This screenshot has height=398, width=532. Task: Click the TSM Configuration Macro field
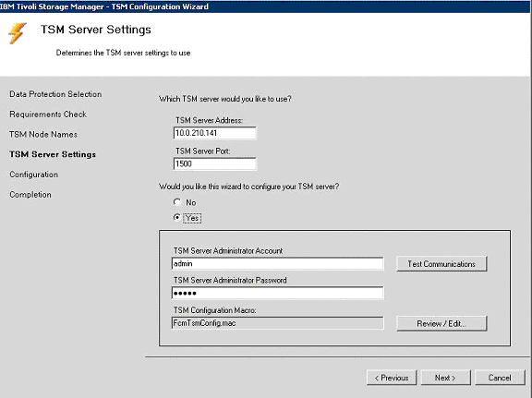point(277,323)
